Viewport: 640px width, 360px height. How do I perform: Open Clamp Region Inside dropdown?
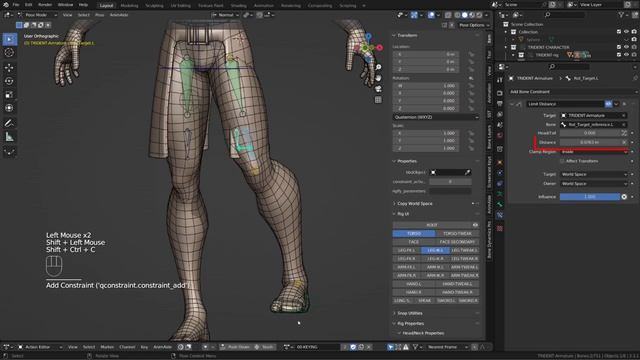[x=594, y=152]
